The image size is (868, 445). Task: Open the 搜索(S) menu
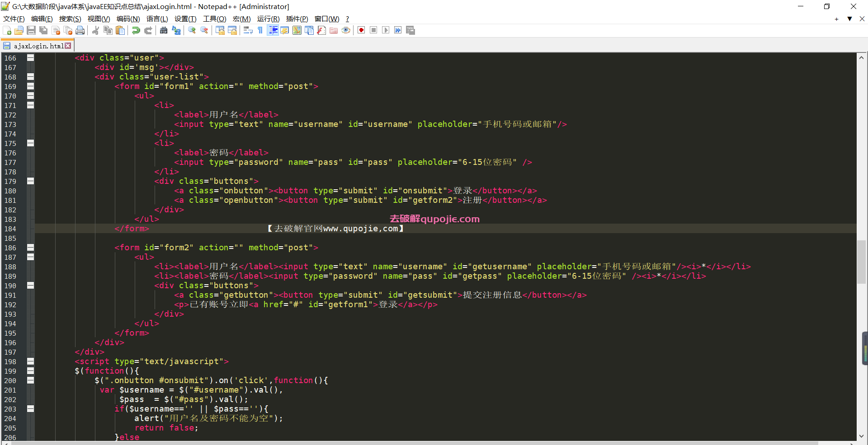pos(70,19)
